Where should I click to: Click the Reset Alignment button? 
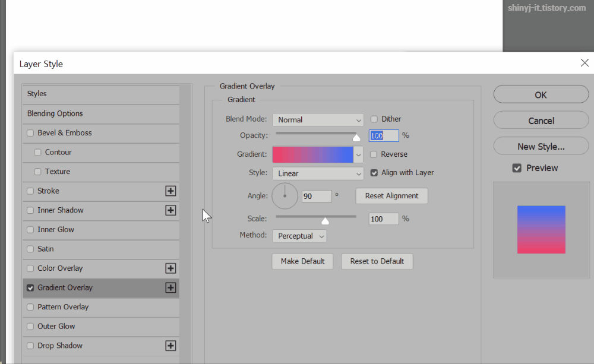tap(391, 196)
